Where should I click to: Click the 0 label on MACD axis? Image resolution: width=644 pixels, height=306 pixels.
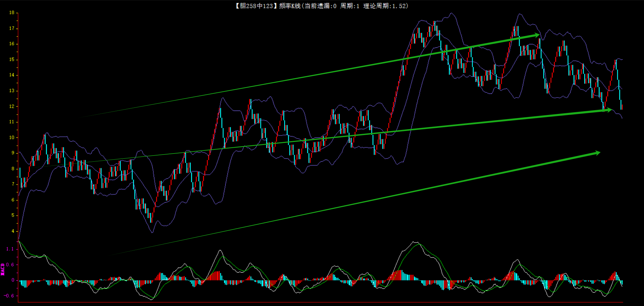(13, 280)
